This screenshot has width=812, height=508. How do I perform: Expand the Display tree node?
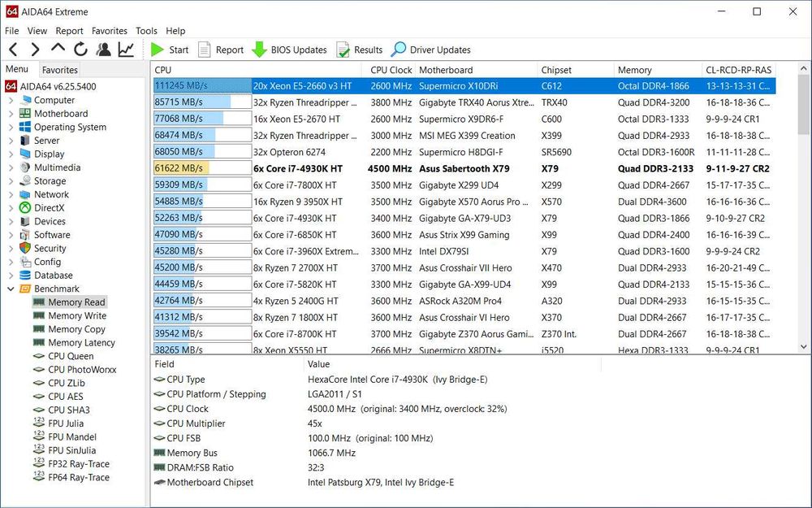(11, 154)
